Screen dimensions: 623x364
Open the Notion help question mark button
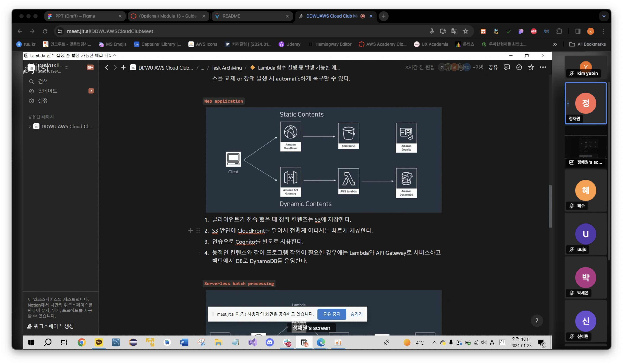coord(537,321)
